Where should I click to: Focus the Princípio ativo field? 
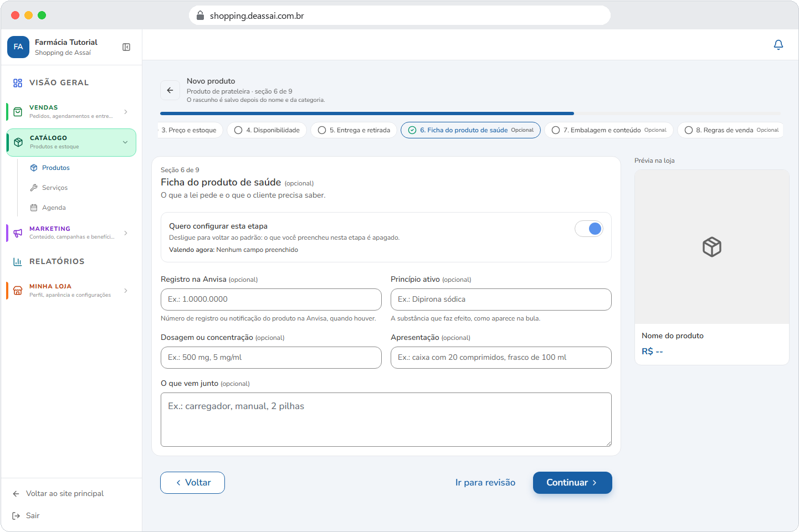[501, 299]
